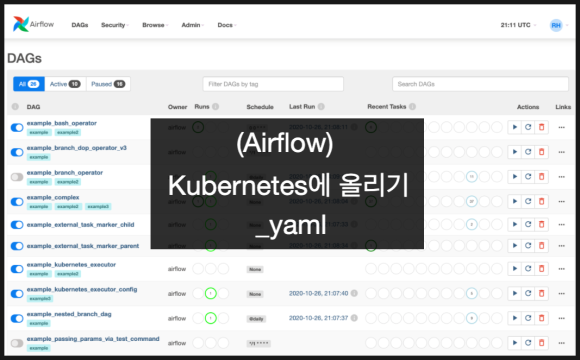The image size is (580, 360).
Task: Open links menu for example_complex
Action: coord(562,202)
